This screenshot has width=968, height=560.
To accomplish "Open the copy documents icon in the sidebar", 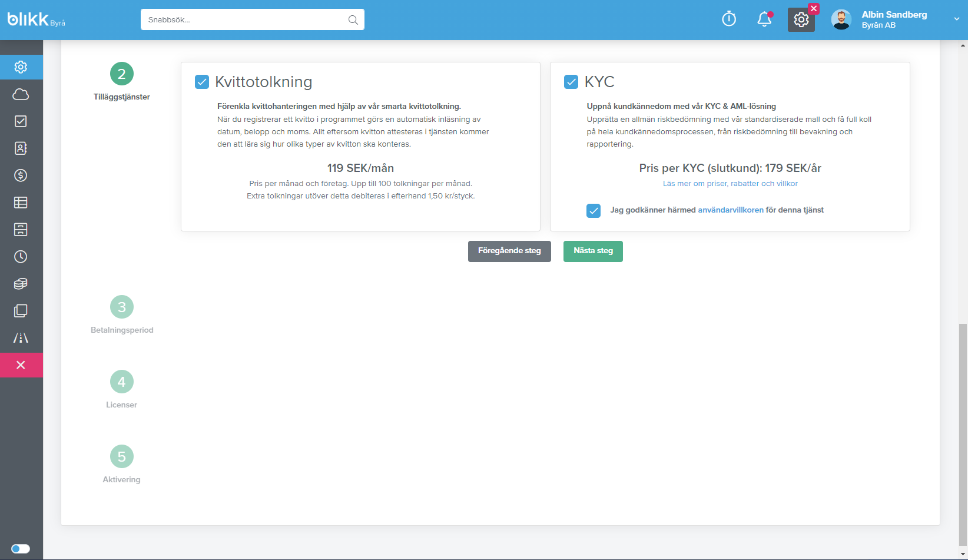I will [x=21, y=311].
